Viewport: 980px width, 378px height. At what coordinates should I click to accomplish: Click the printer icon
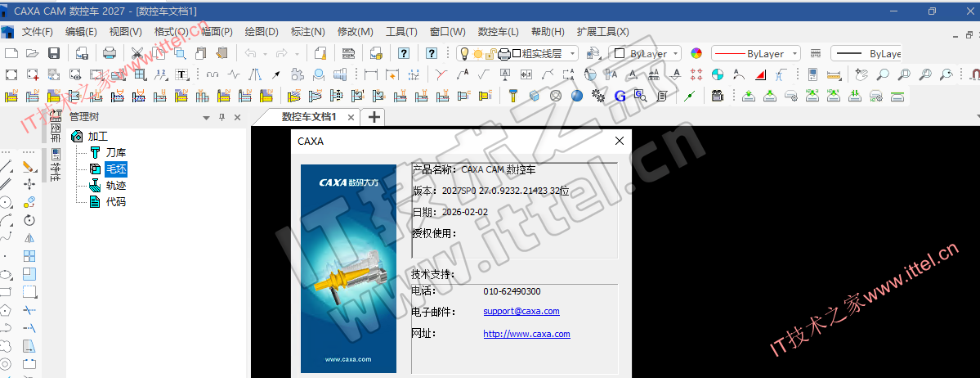tap(110, 54)
